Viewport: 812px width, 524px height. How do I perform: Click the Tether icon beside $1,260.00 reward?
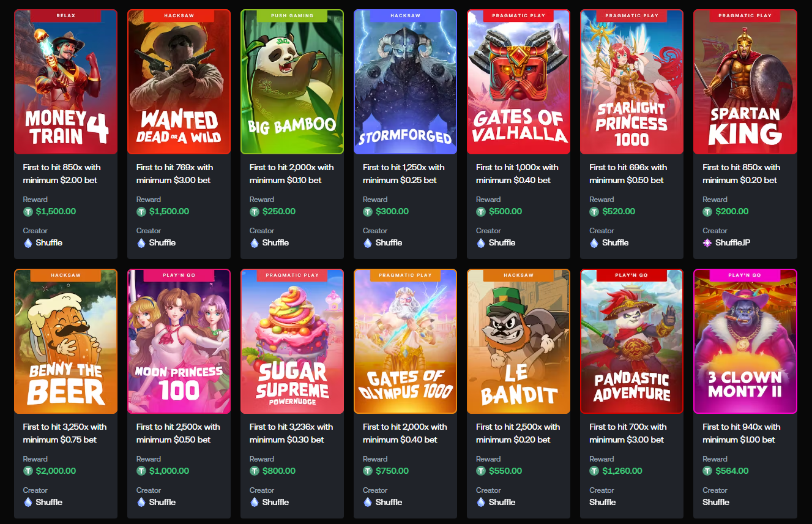click(594, 471)
